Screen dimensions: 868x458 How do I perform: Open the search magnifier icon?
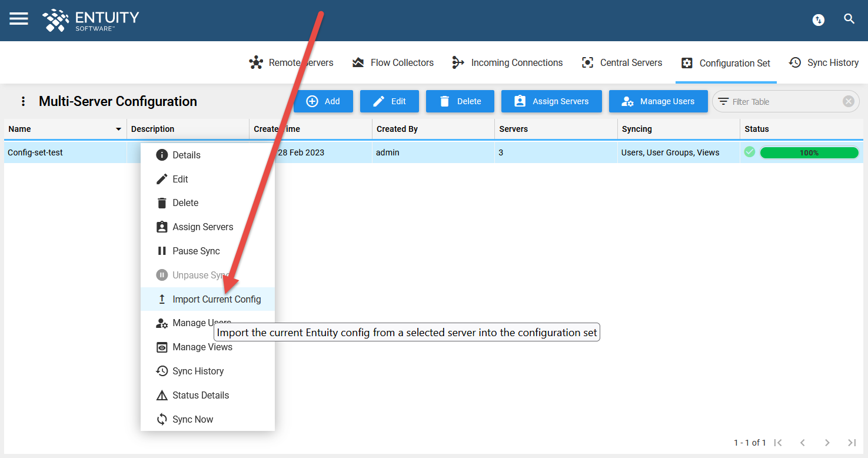click(x=849, y=19)
